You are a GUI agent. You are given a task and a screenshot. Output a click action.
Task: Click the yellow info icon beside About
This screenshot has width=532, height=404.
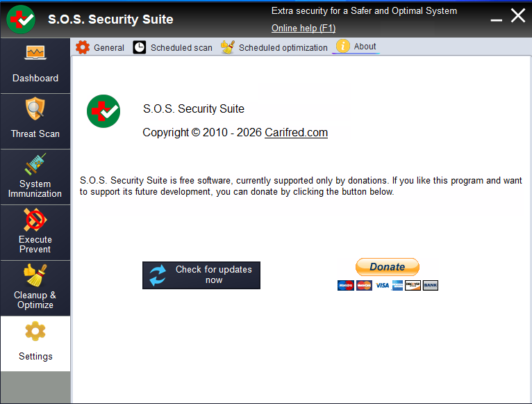(x=343, y=46)
